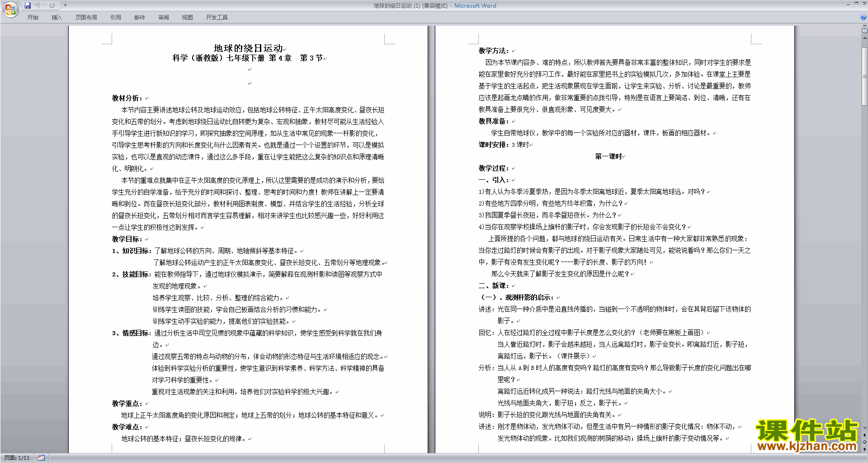This screenshot has height=463, width=868.
Task: Click the heading 教学难点：
Action: (127, 427)
